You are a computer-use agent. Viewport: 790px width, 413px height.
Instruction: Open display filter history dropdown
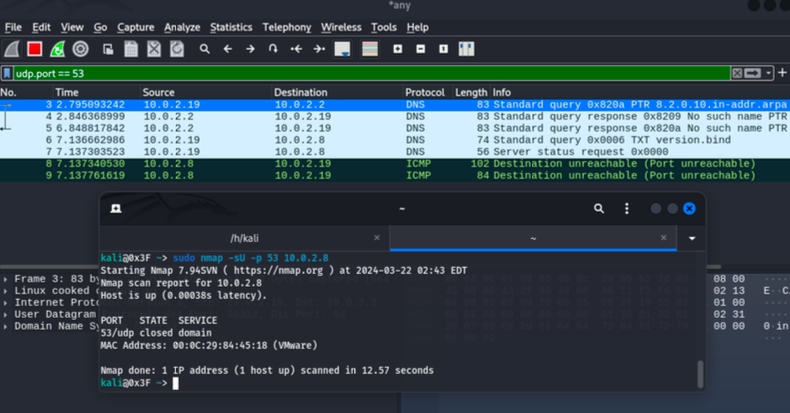coord(768,74)
